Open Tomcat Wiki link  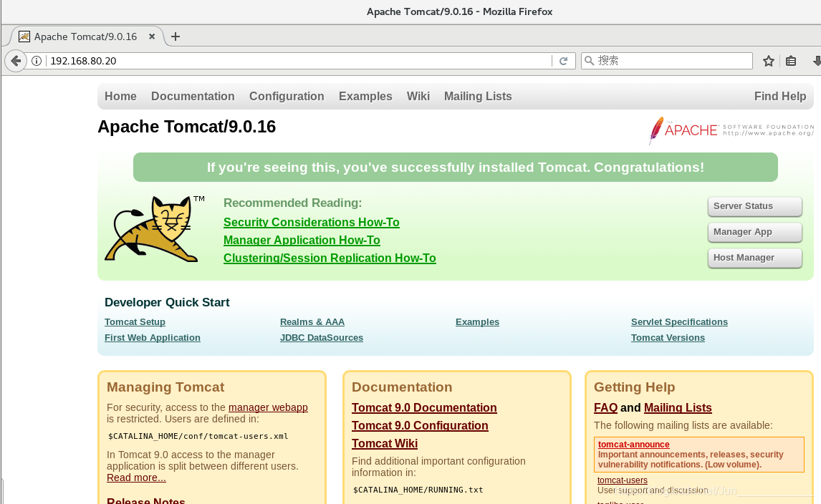tap(385, 443)
